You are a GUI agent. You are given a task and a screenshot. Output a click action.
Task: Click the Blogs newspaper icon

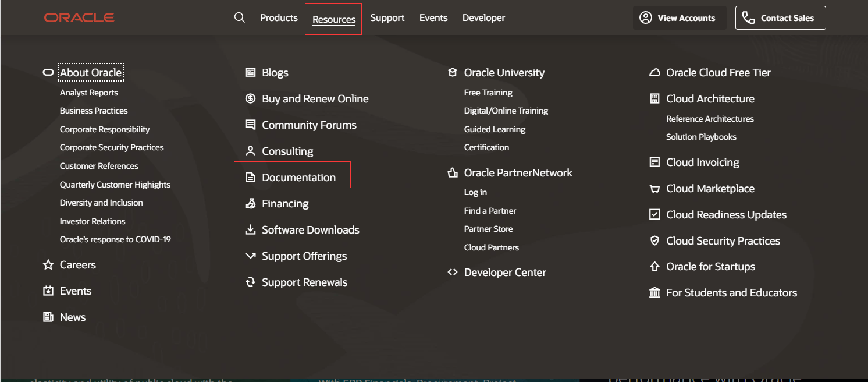(250, 73)
